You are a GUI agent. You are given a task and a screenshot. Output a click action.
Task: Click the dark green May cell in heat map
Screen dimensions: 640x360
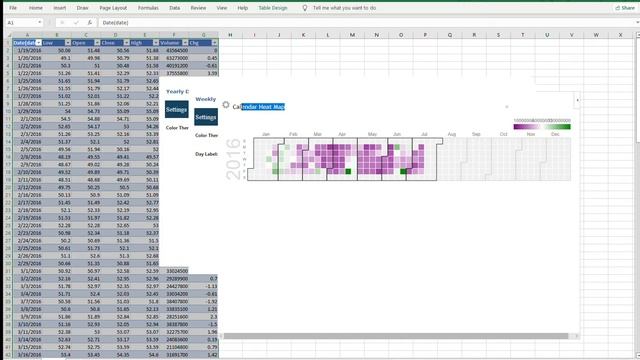(x=348, y=172)
